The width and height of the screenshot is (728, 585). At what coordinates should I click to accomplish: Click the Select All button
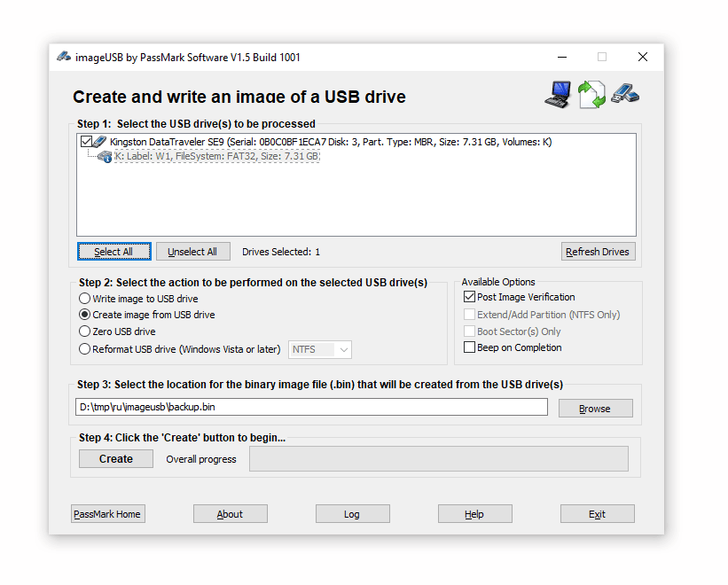click(x=114, y=252)
